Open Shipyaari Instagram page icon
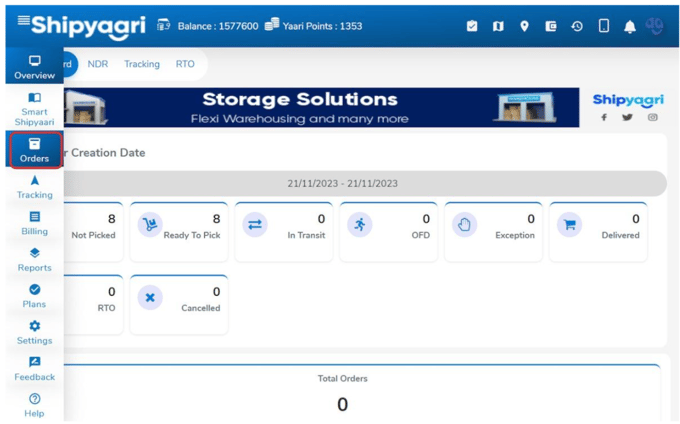This screenshot has height=424, width=680. 652,117
